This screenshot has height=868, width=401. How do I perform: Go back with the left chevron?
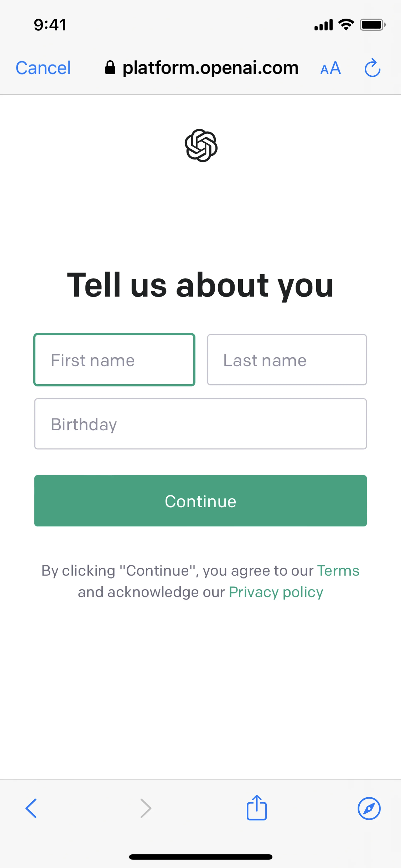(x=31, y=808)
